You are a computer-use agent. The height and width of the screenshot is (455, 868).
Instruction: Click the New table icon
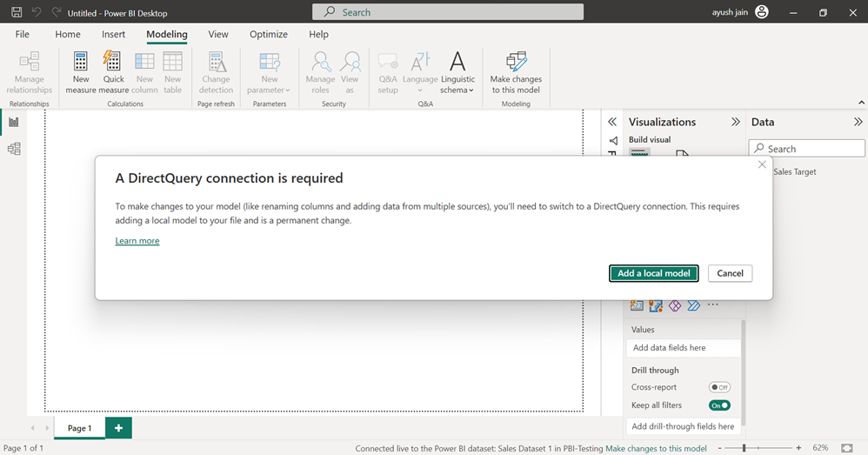coord(173,73)
